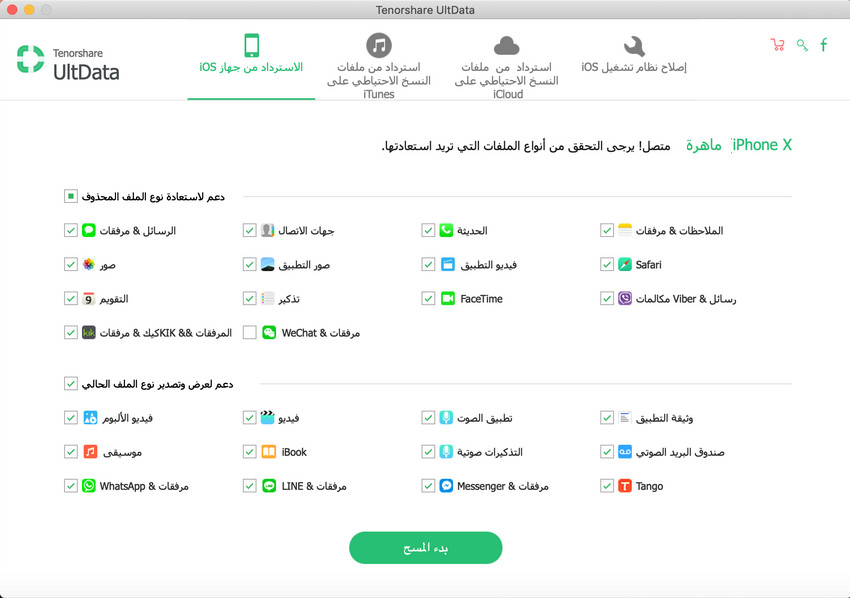The width and height of the screenshot is (850, 598).
Task: Click the Notes & attachments label
Action: tap(679, 230)
